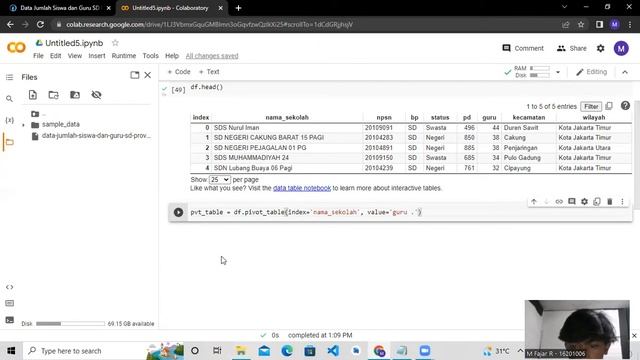640x360 pixels.
Task: Open the Show 25 per page dropdown
Action: 220,180
